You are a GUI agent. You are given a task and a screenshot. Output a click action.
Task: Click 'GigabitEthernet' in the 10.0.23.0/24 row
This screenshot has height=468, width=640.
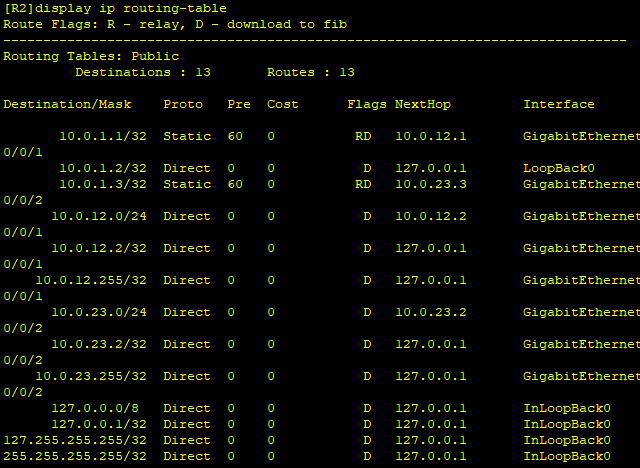(x=582, y=312)
